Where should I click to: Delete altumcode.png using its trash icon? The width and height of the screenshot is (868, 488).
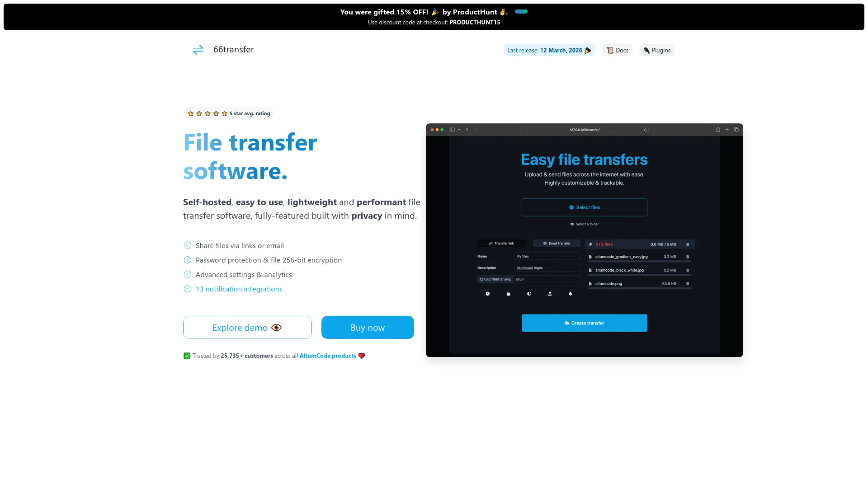(x=688, y=284)
